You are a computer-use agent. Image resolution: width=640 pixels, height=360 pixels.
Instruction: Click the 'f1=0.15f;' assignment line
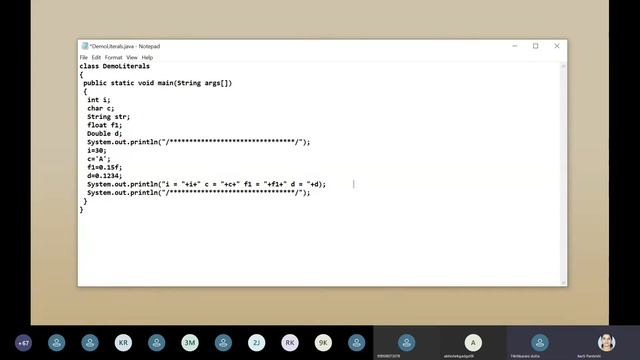point(104,167)
